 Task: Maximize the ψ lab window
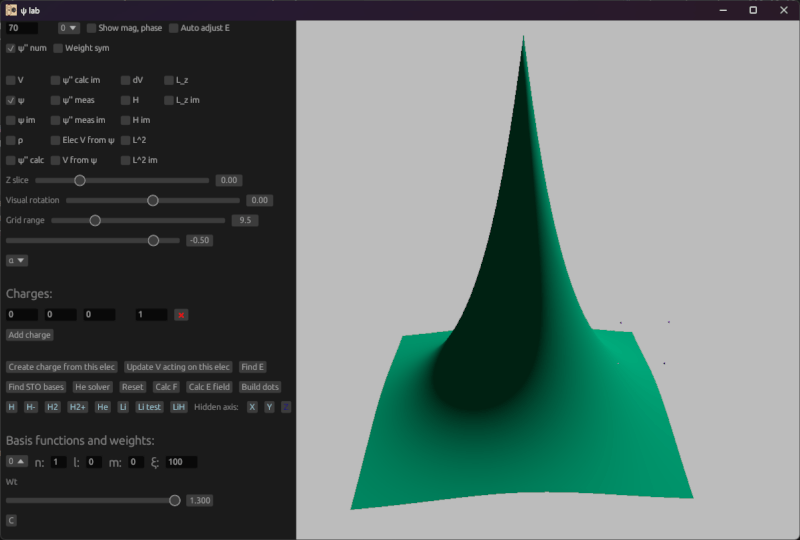753,10
